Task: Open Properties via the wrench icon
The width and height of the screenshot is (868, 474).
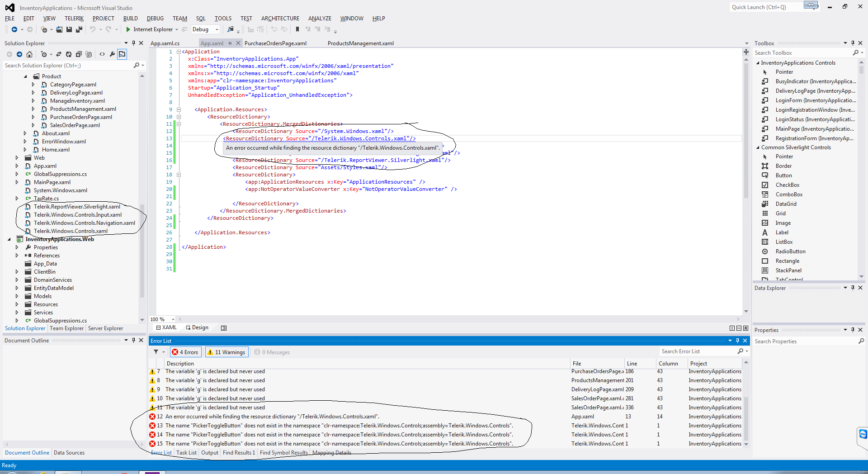Action: coord(112,54)
